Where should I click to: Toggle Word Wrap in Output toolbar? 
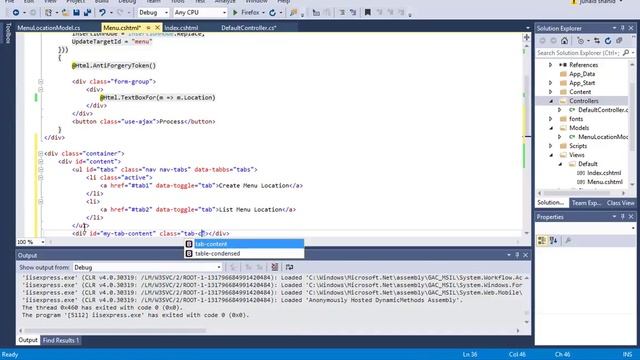[289, 267]
